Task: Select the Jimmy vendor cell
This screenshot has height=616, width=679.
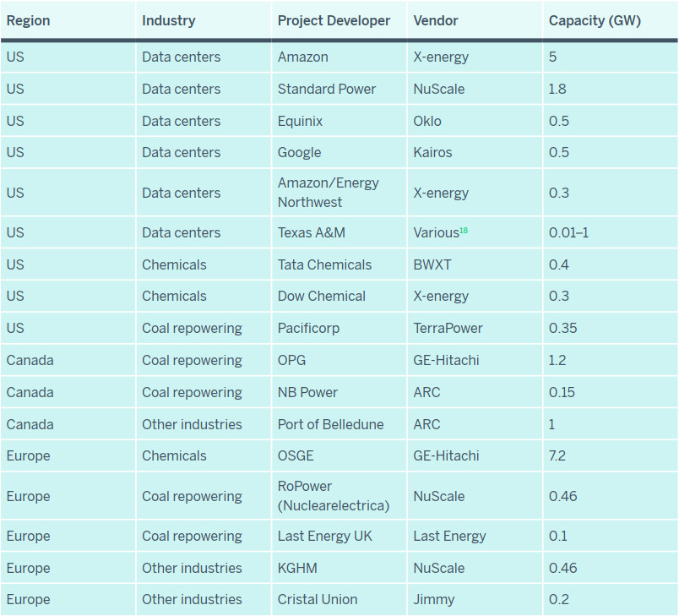Action: tap(433, 599)
